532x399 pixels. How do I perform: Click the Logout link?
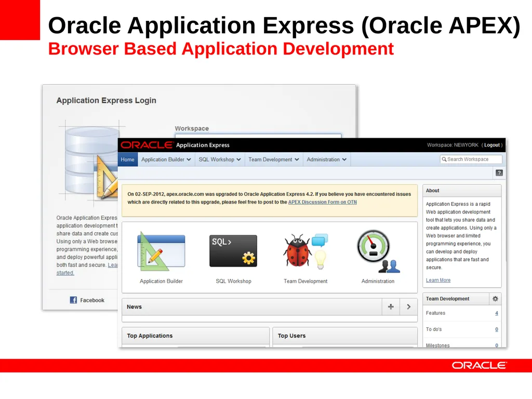[x=492, y=145]
